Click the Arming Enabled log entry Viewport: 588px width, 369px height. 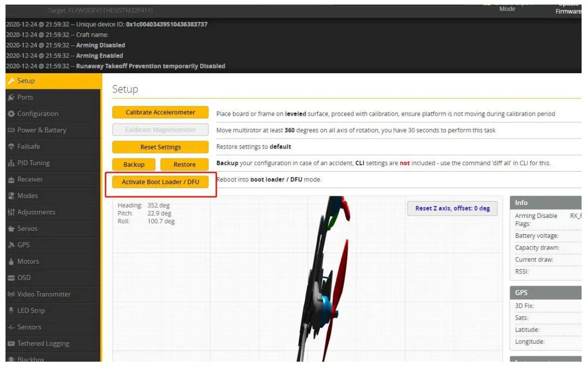click(x=65, y=56)
